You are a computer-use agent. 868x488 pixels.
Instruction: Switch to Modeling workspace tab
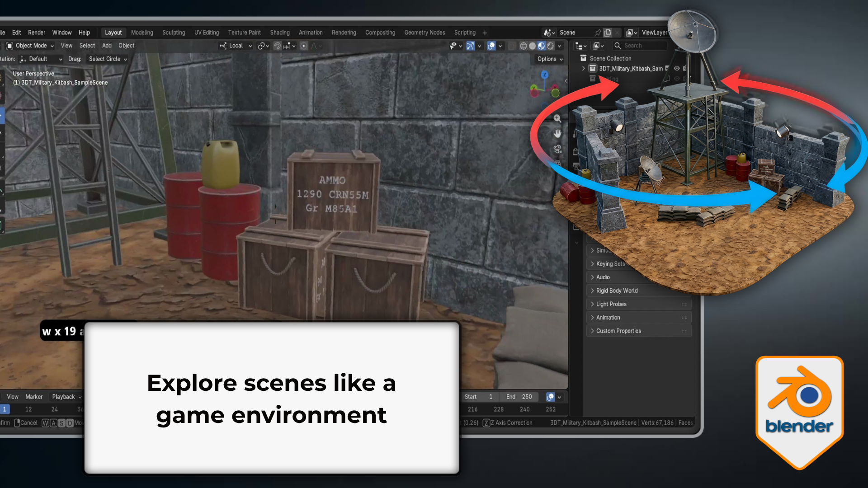point(142,33)
